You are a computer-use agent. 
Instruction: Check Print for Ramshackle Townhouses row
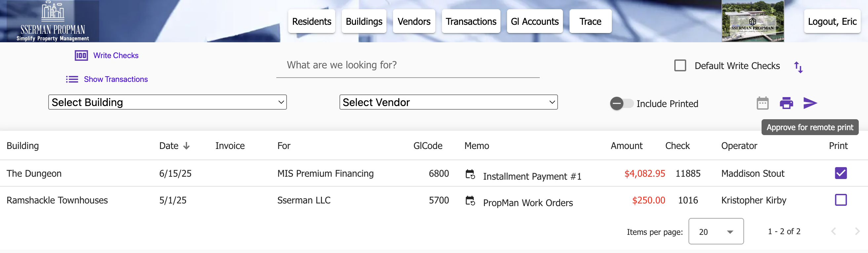(x=840, y=200)
